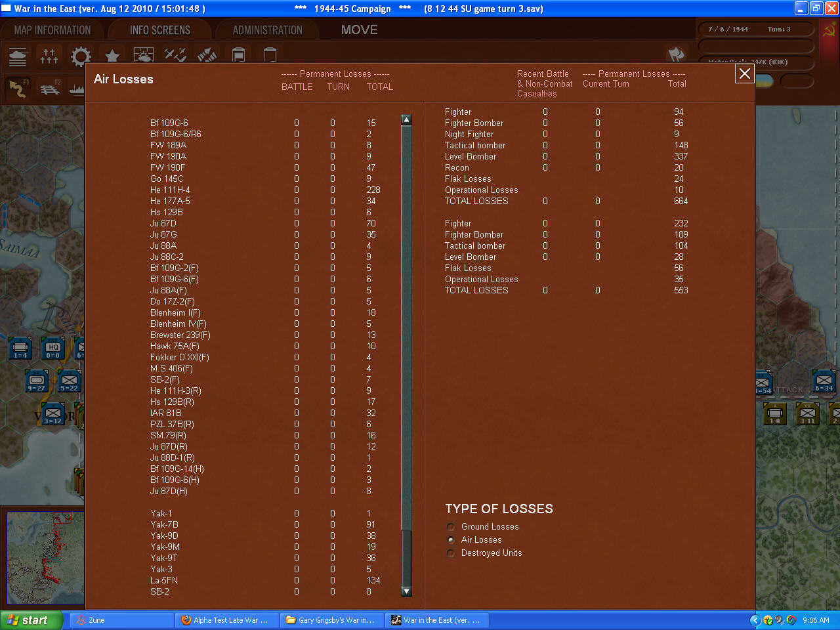This screenshot has height=630, width=840.
Task: Select the 5=22 infantry counter
Action: (70, 381)
